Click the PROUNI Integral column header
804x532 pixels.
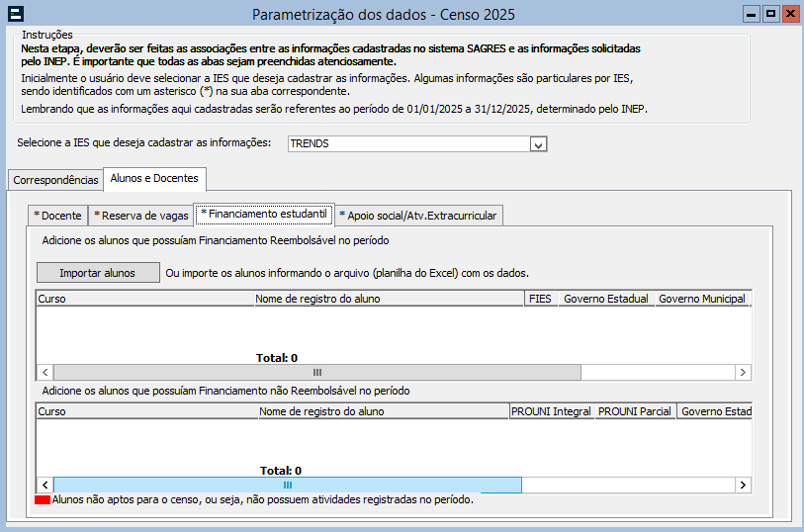click(x=551, y=411)
